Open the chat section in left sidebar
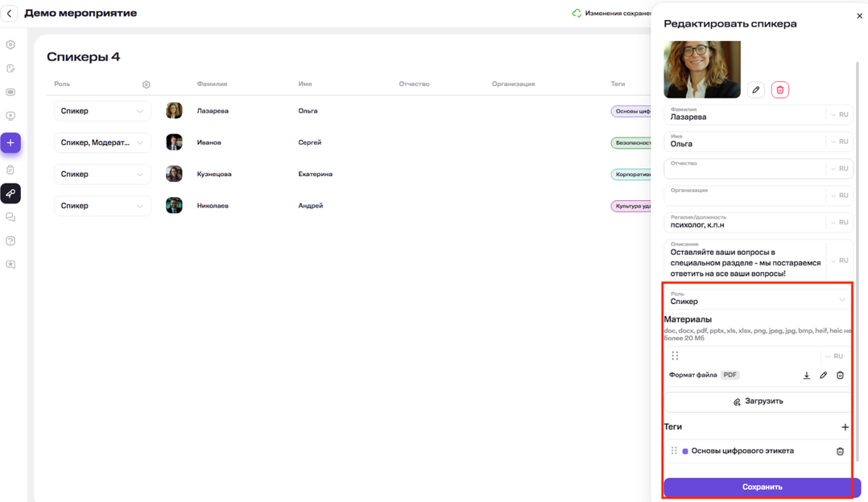The height and width of the screenshot is (502, 868). [x=10, y=217]
